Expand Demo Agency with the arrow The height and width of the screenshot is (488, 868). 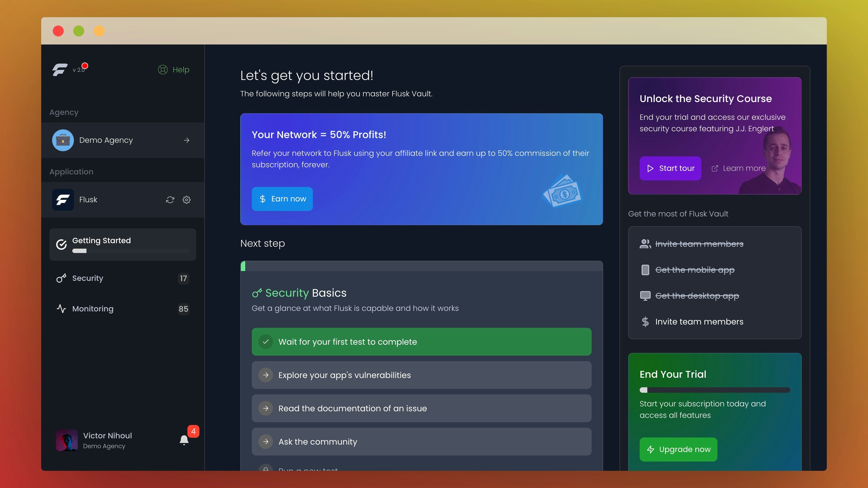coord(187,140)
